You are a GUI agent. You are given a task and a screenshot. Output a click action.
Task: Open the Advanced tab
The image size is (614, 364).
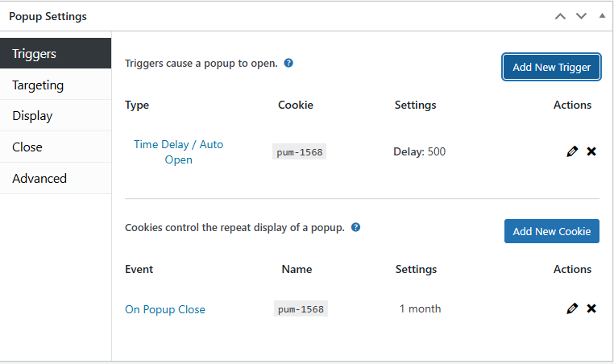56,179
